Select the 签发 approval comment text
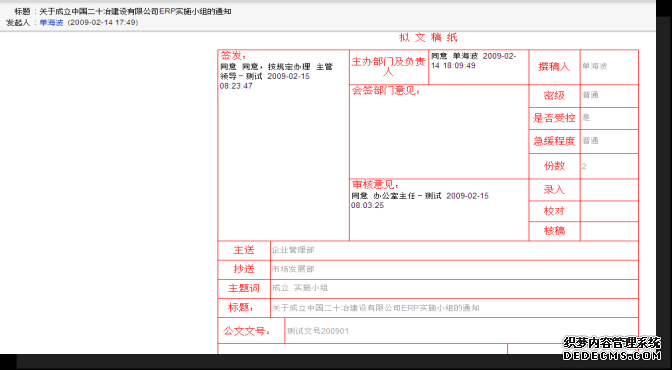Image resolution: width=672 pixels, height=370 pixels. pyautogui.click(x=276, y=76)
